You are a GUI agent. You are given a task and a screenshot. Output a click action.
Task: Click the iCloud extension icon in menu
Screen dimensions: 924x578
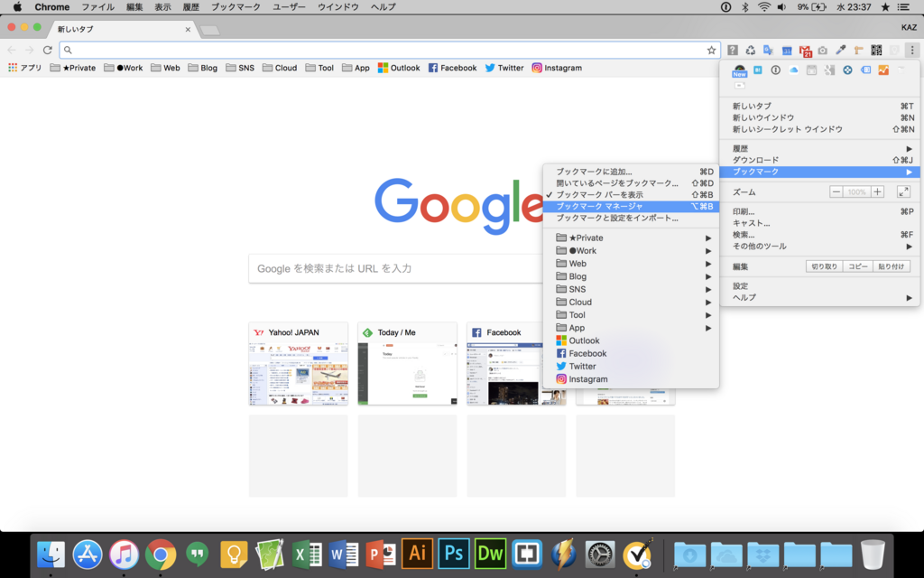tap(794, 70)
